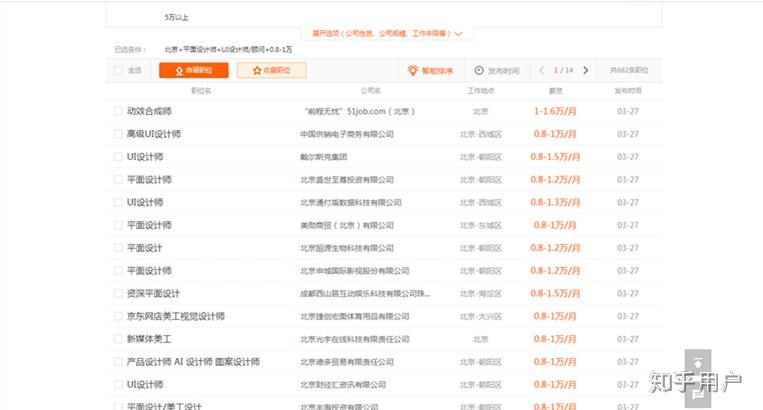Click the 共682条职位 result count
The width and height of the screenshot is (763, 410).
point(629,71)
